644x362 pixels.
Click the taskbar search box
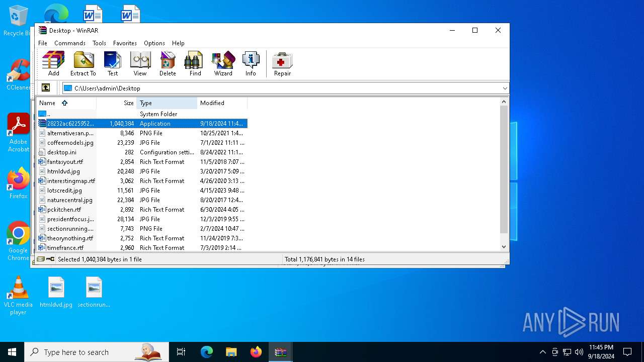pos(97,352)
